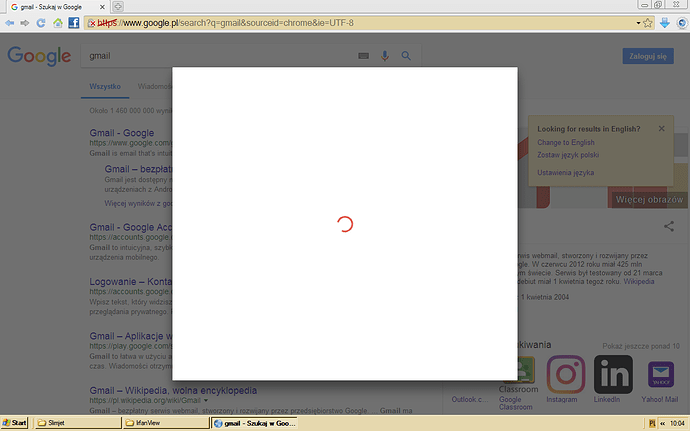
Task: Select the Wszystko search tab
Action: click(105, 86)
